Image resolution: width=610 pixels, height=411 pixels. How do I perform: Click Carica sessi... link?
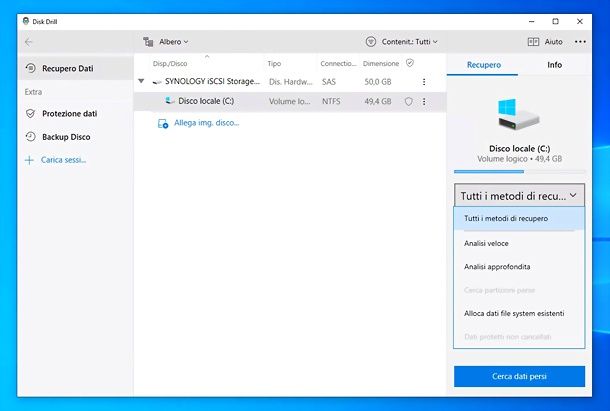(x=63, y=160)
